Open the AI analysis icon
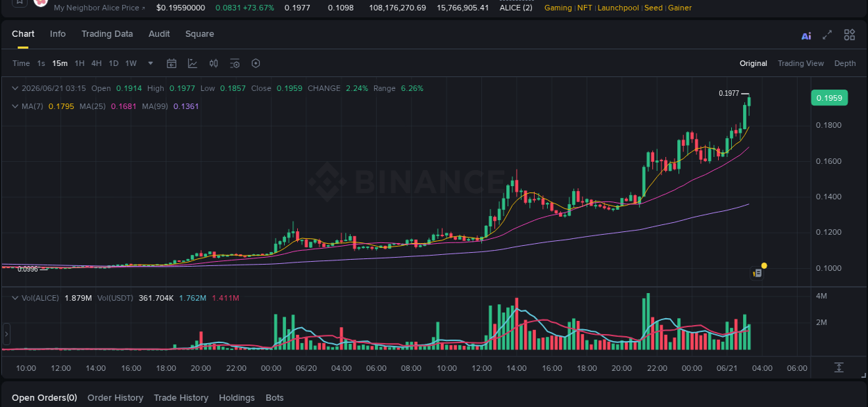The height and width of the screenshot is (407, 868). point(806,36)
